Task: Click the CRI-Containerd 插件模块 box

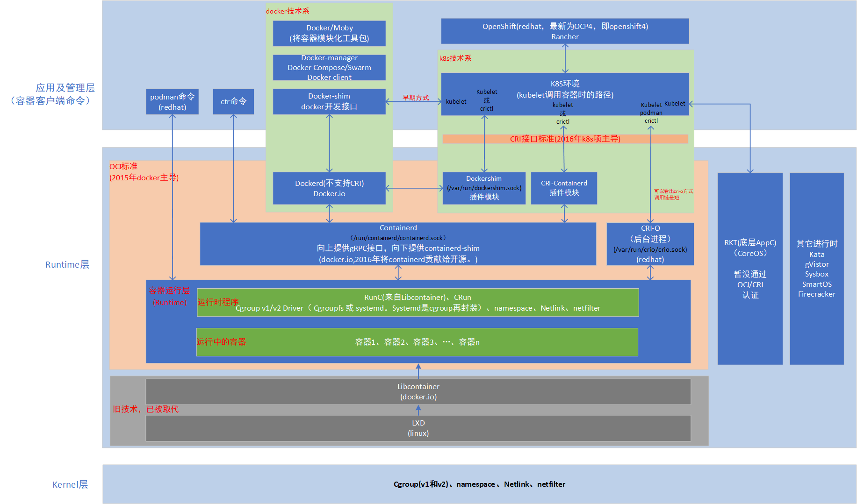Action: (564, 188)
